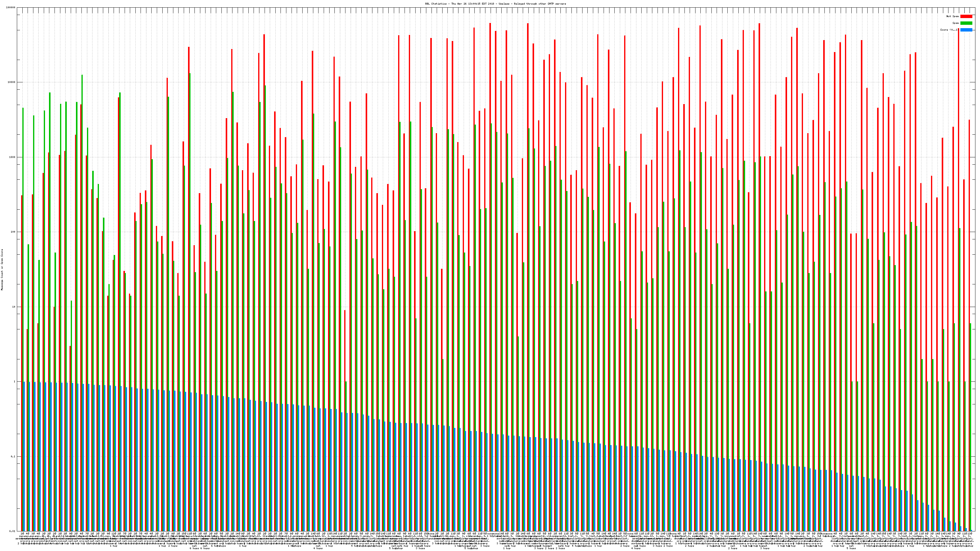Click the leftmost blue score bar
This screenshot has height=551, width=980.
click(24, 456)
